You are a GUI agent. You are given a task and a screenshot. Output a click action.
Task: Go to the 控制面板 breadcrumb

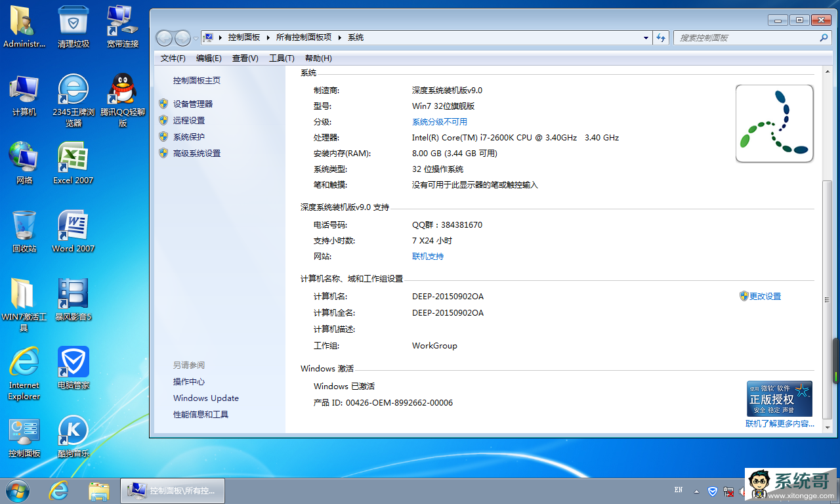244,37
